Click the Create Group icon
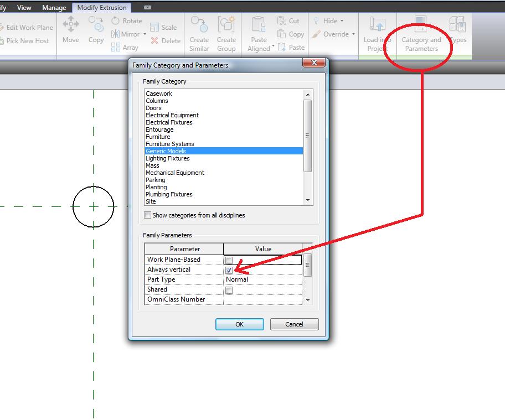The height and width of the screenshot is (420, 505). [226, 24]
